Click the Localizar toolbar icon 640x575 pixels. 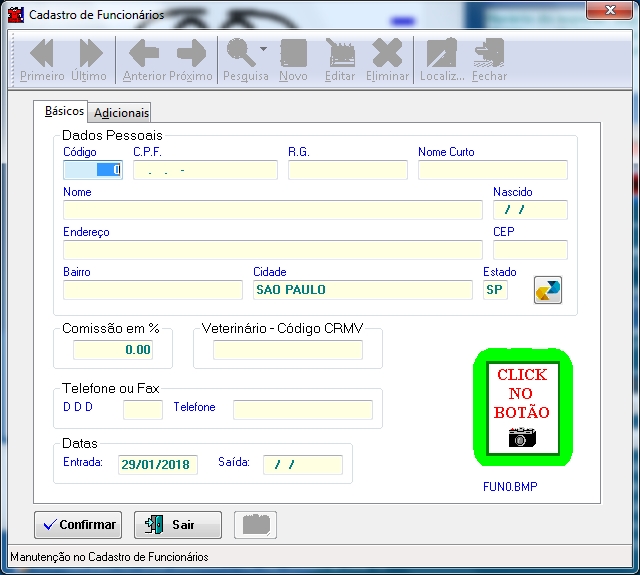[x=441, y=53]
